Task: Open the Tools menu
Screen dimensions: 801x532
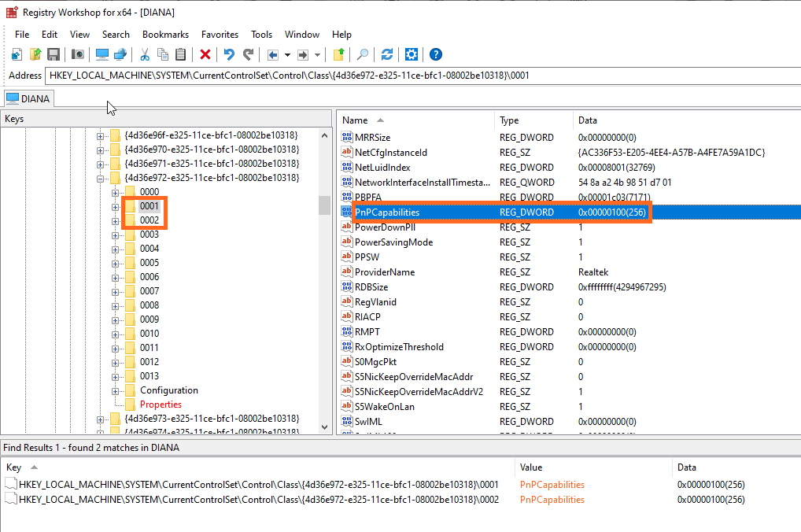Action: click(261, 35)
